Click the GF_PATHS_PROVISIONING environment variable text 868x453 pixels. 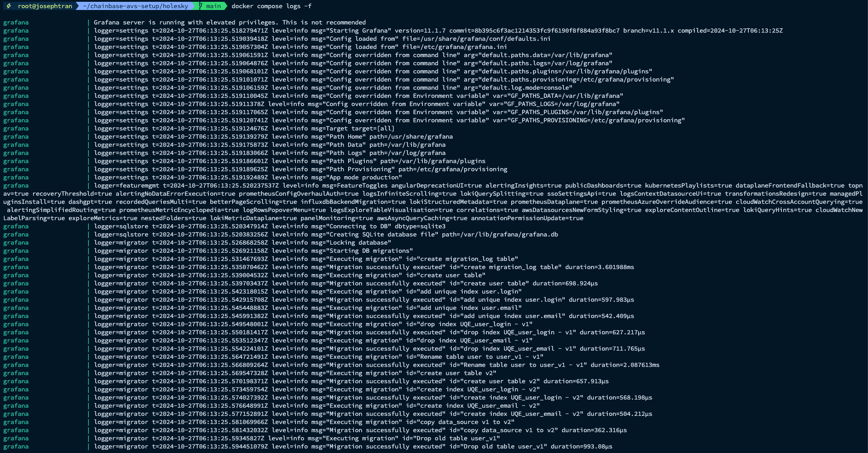click(x=588, y=120)
